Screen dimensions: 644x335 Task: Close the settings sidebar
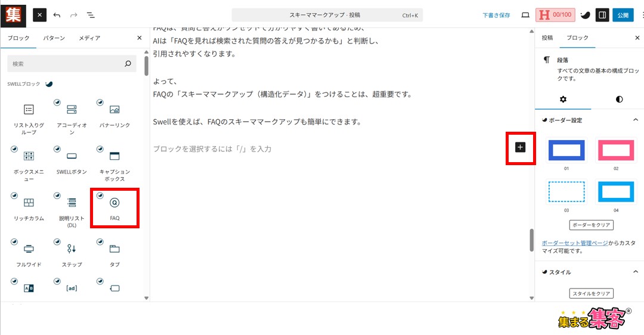637,38
